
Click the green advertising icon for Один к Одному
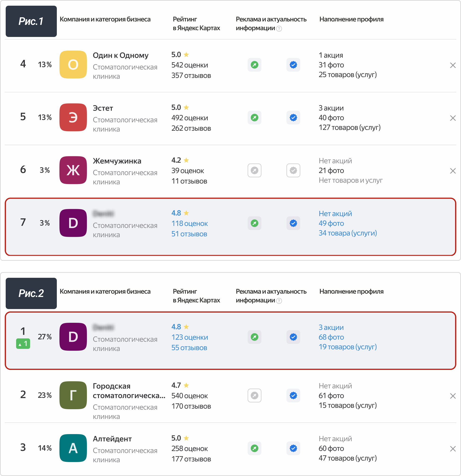coord(254,65)
